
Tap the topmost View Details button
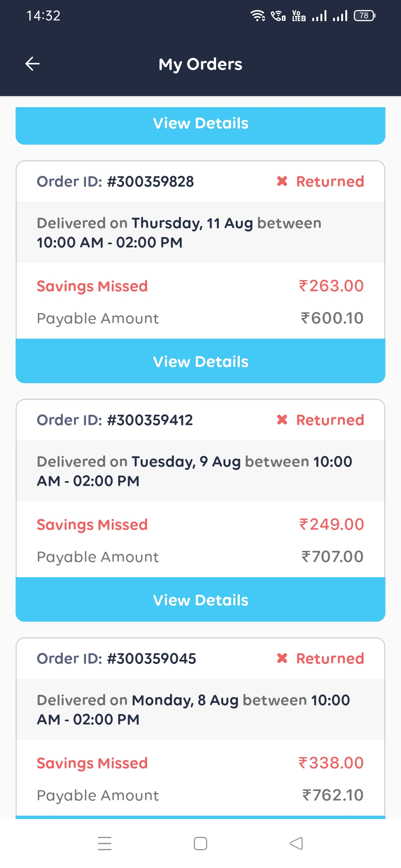[x=200, y=124]
